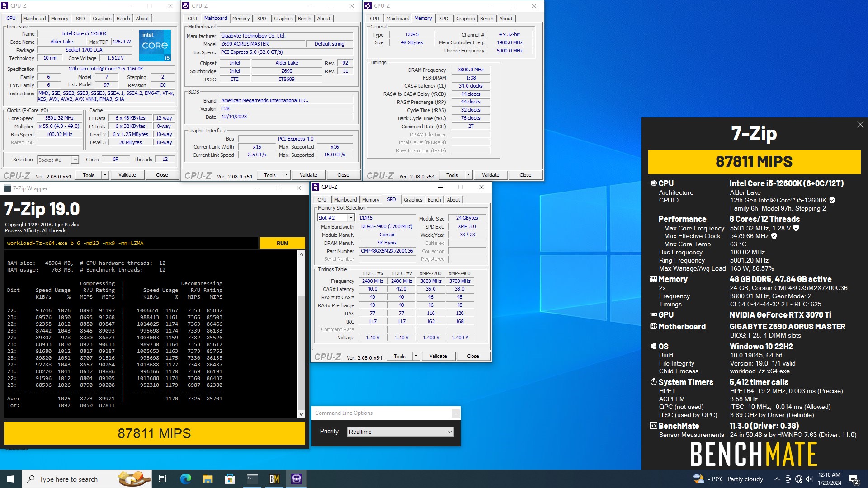Viewport: 868px width, 488px height.
Task: Click Close button in the CPU-Z SPD window
Action: click(x=473, y=356)
